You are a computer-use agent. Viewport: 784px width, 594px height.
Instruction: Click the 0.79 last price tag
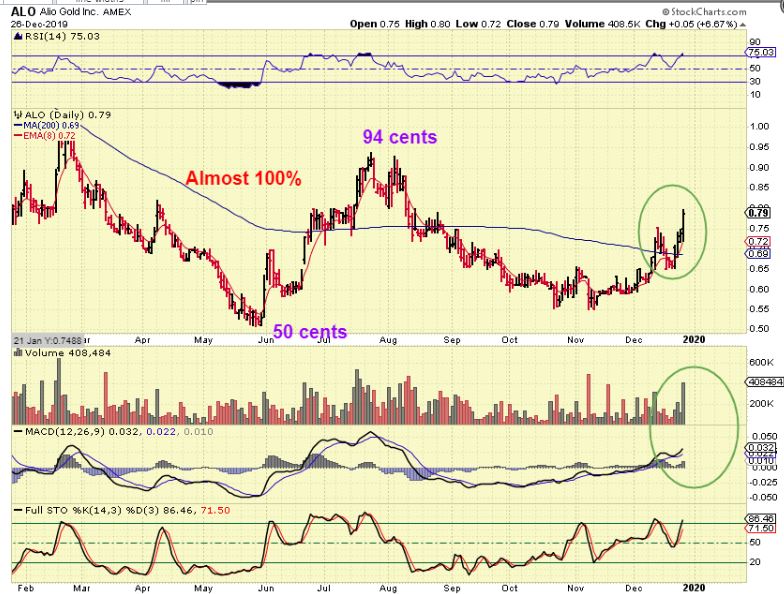[x=759, y=214]
